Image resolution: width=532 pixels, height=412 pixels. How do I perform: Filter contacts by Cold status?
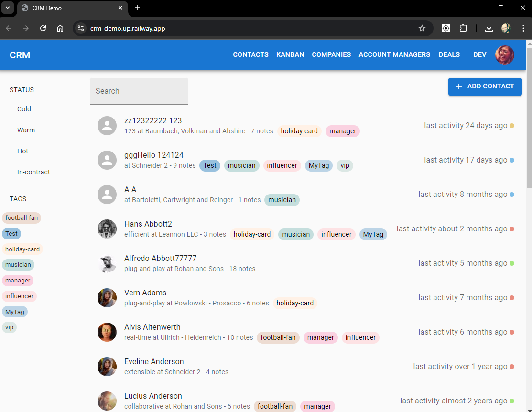24,109
